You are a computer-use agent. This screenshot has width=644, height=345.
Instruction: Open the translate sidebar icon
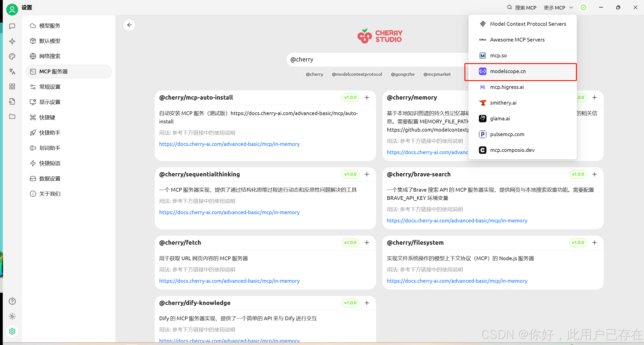coord(12,71)
